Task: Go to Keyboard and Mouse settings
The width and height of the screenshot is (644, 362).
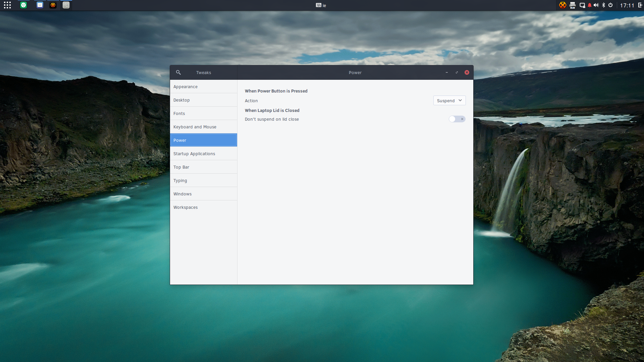Action: (204, 127)
